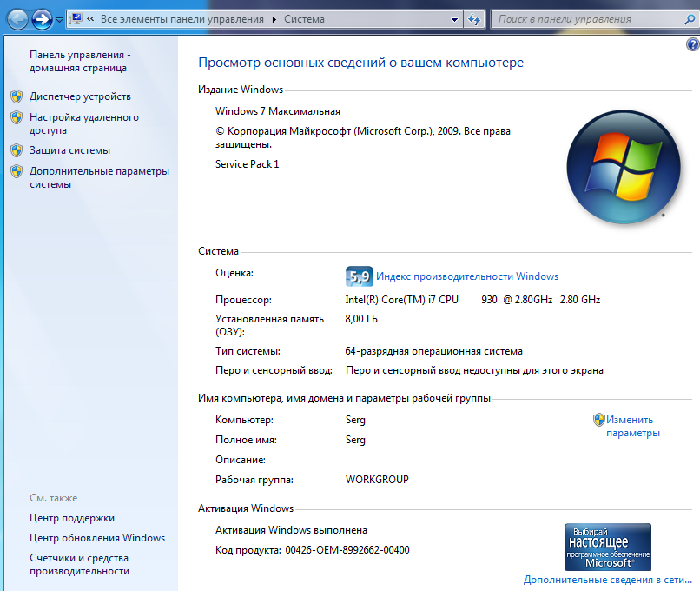This screenshot has width=700, height=591.
Task: Click the shield icon beside 'Диспетчер устройств'
Action: click(x=17, y=96)
